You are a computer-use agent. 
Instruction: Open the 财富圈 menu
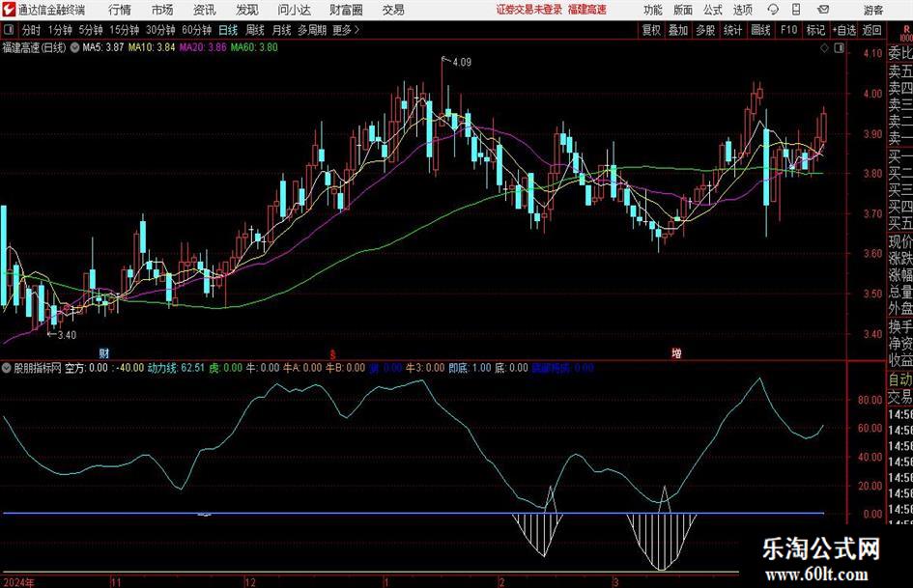coord(346,10)
